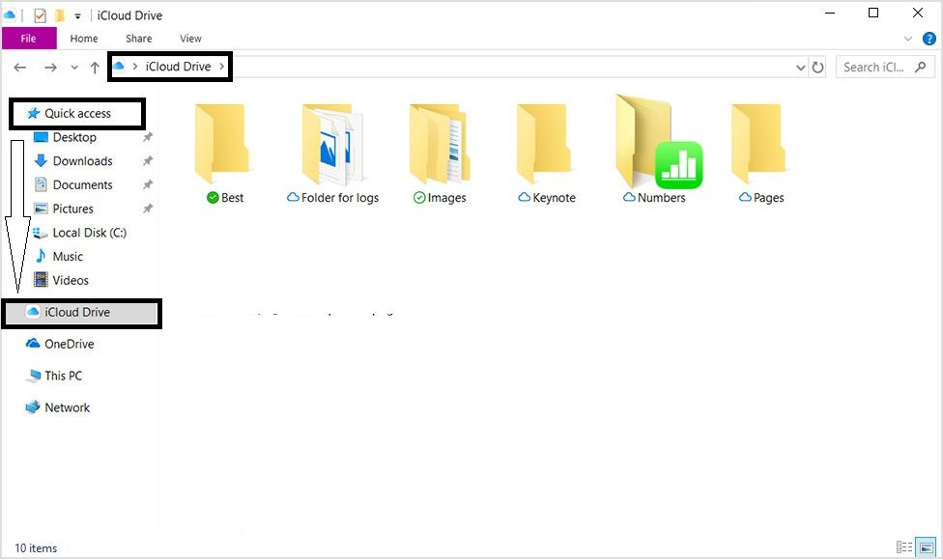Unpin Desktop using its pin icon

tap(147, 138)
